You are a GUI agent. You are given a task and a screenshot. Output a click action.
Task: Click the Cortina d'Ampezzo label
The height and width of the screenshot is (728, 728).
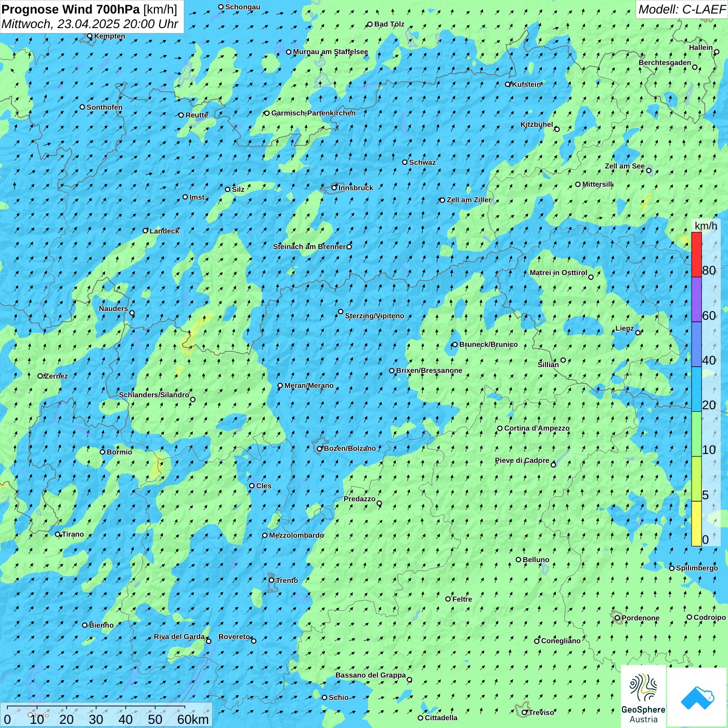tap(537, 428)
